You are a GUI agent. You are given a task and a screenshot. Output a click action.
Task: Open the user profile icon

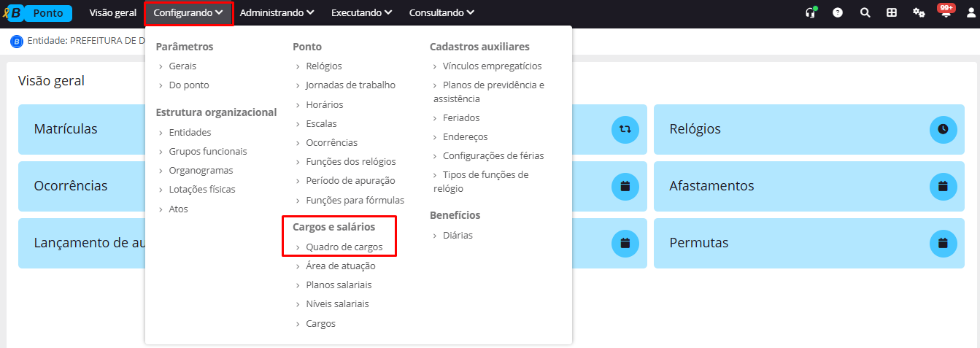click(x=971, y=12)
